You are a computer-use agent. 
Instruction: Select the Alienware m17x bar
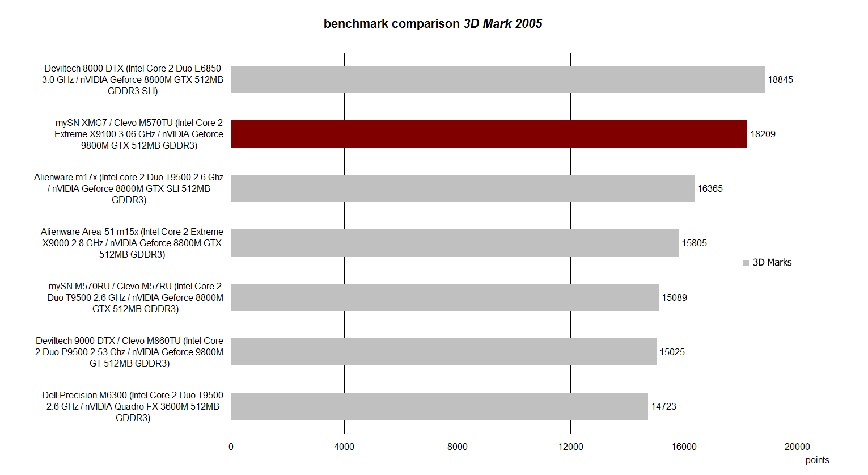point(463,188)
